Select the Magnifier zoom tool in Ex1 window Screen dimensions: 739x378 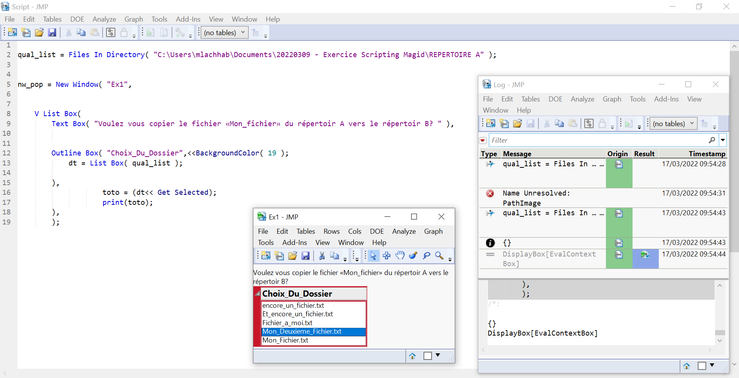pos(439,255)
